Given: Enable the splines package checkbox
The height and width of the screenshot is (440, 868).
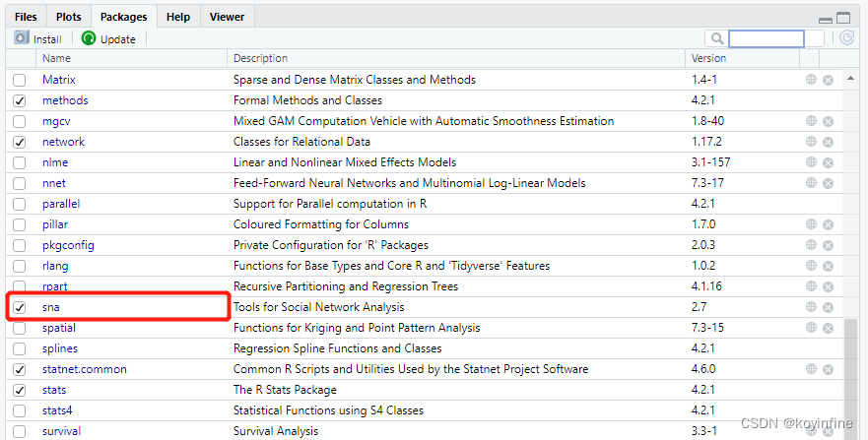Looking at the screenshot, I should point(19,349).
